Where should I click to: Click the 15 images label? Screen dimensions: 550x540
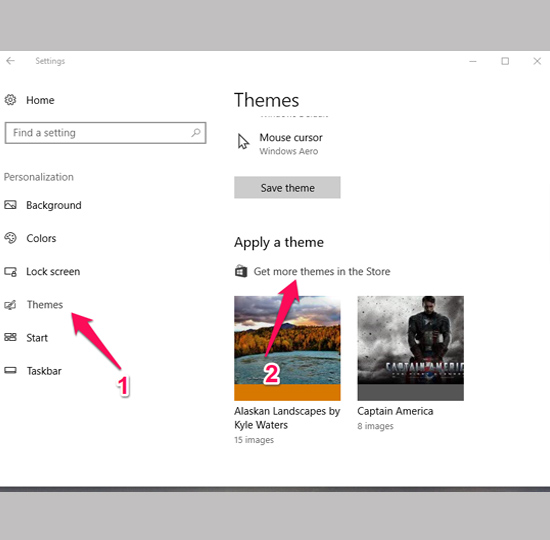point(254,440)
